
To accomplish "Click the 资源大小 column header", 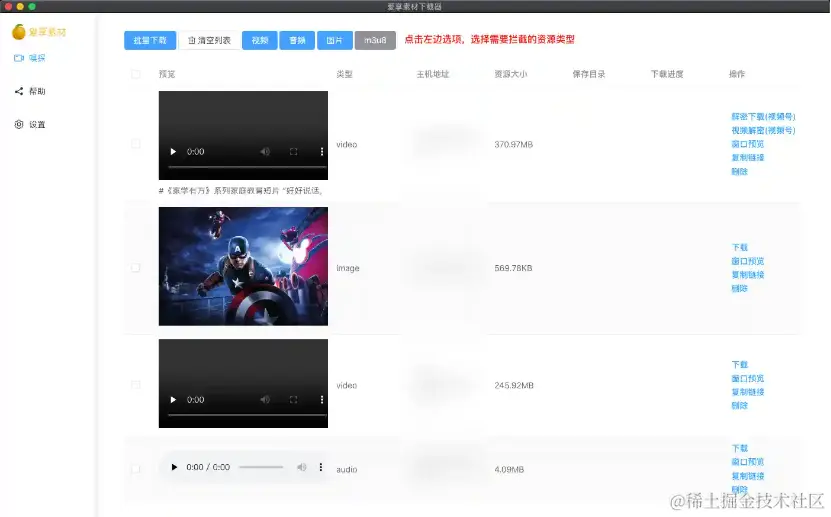I will pyautogui.click(x=511, y=74).
